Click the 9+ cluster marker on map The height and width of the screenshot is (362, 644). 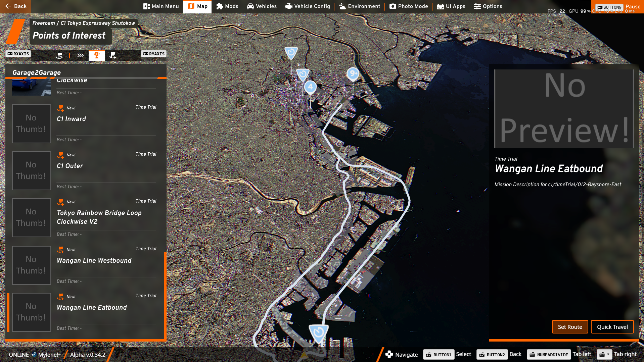[353, 74]
